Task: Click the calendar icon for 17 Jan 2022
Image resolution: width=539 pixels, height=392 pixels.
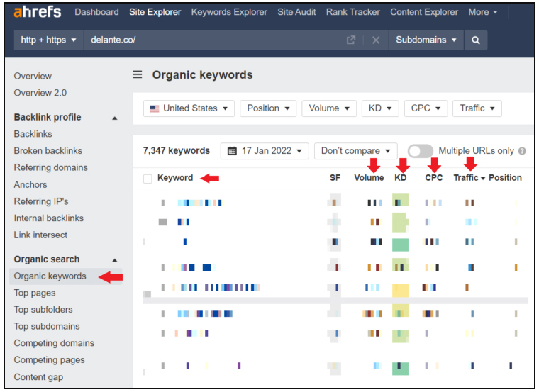Action: [x=232, y=151]
